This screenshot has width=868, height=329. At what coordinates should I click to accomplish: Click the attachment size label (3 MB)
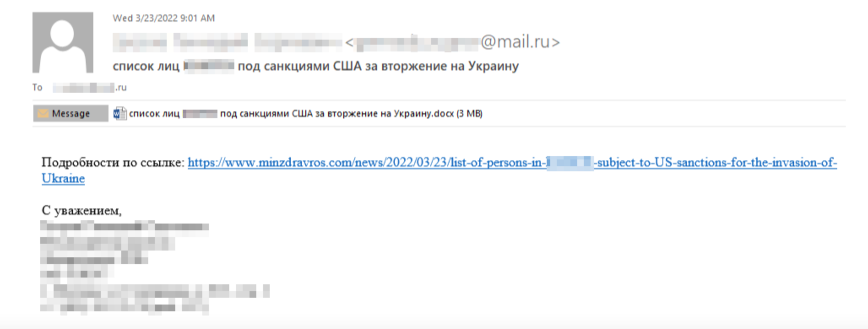pos(469,113)
